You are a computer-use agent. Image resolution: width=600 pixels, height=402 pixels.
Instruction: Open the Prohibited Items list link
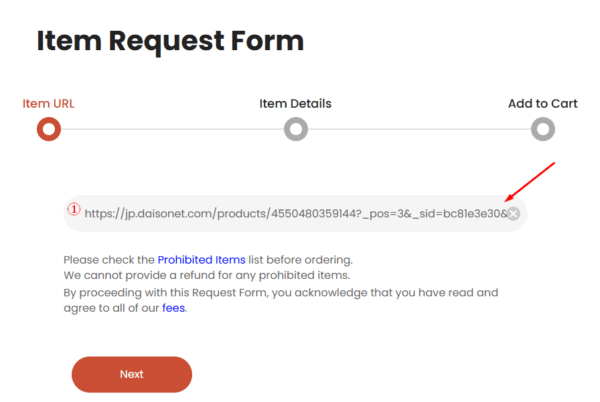(201, 260)
